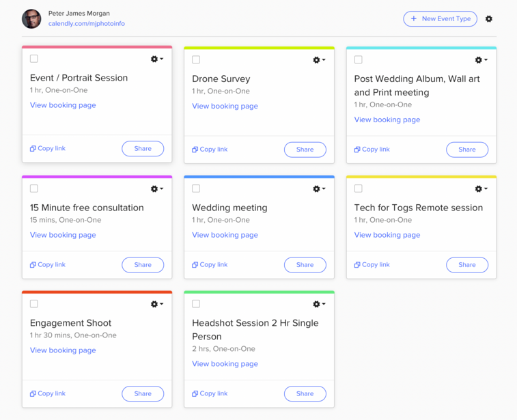
Task: Select the Post Wedding Album card checkbox
Action: pos(358,59)
